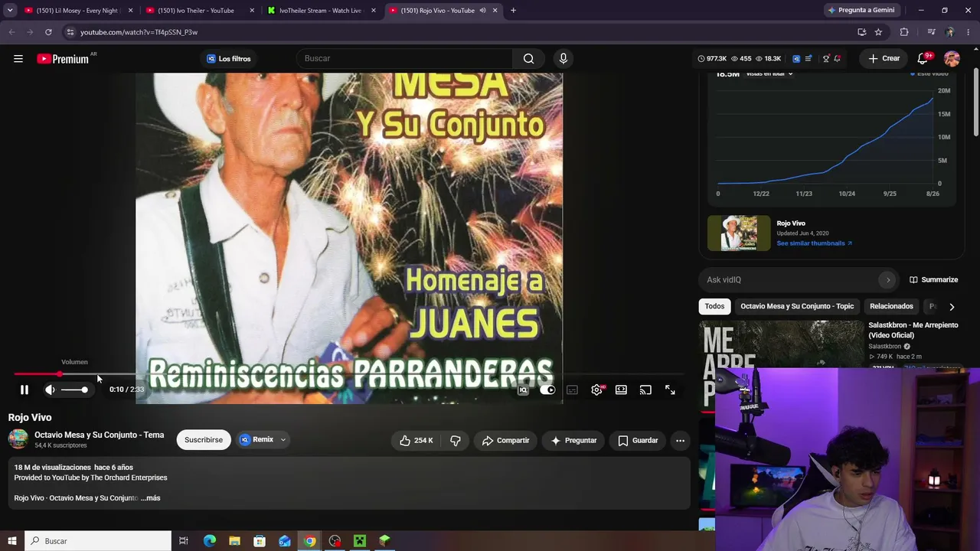Toggle the autoplay switch

pos(547,390)
